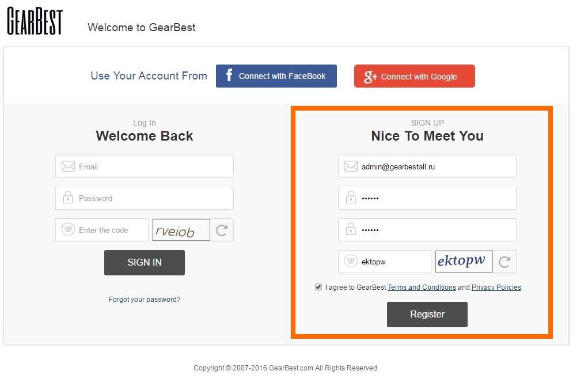Open Forgot your password link

(145, 300)
